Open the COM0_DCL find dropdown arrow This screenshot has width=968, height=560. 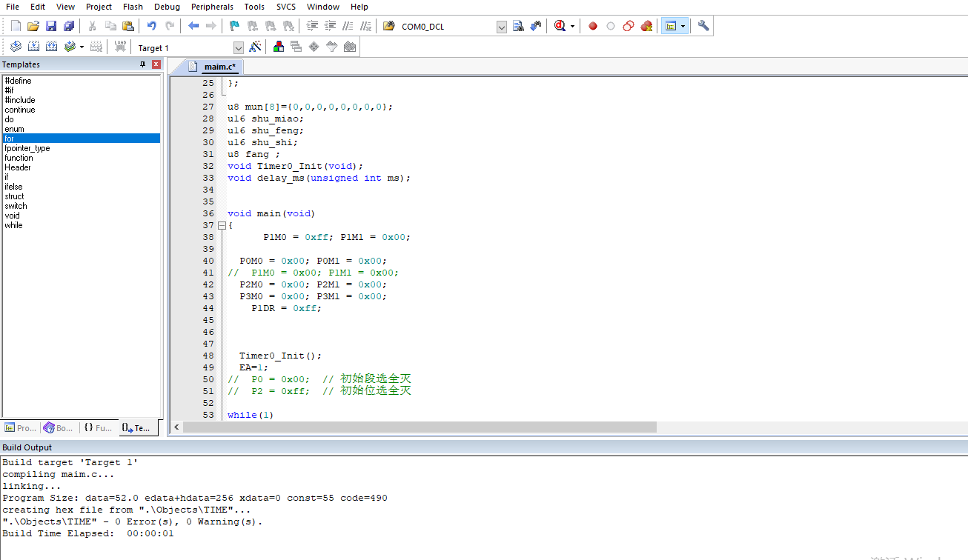(x=502, y=27)
